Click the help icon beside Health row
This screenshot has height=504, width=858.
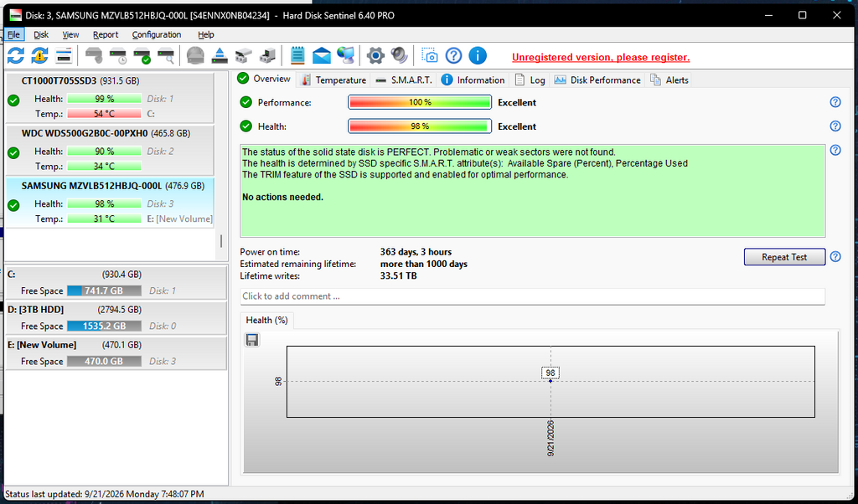[x=835, y=126]
